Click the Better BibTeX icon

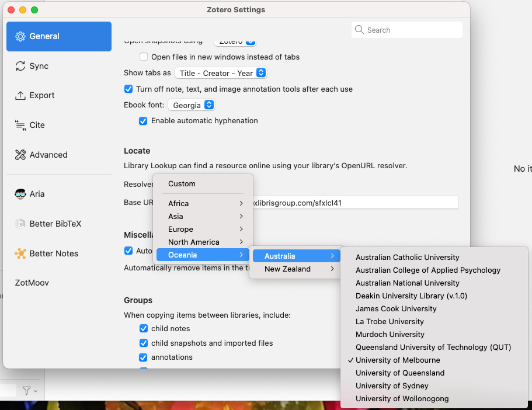[20, 224]
